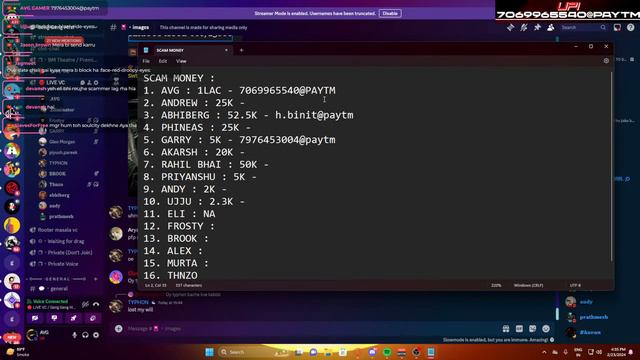Image resolution: width=640 pixels, height=360 pixels.
Task: Open Notepad settings gear icon
Action: [606, 60]
